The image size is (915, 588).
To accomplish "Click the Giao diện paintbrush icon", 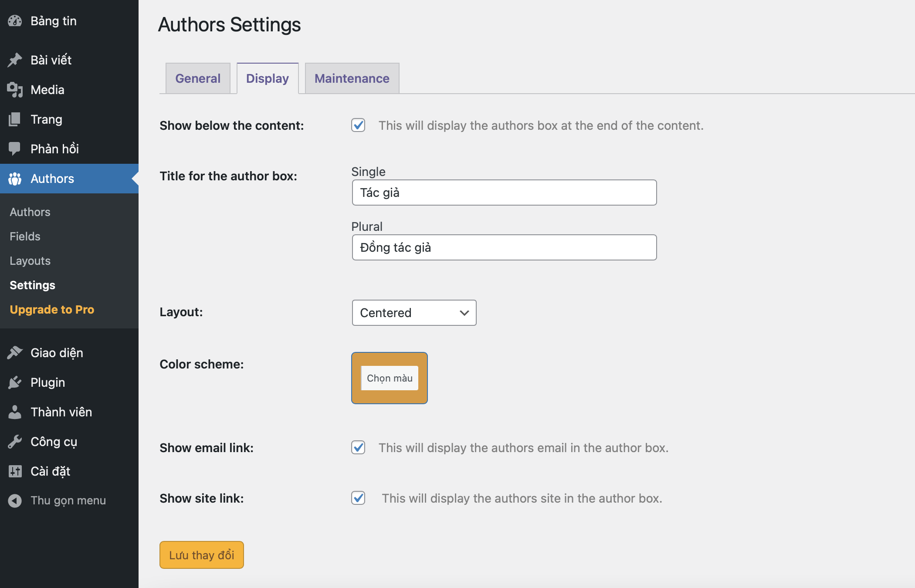I will [x=15, y=353].
